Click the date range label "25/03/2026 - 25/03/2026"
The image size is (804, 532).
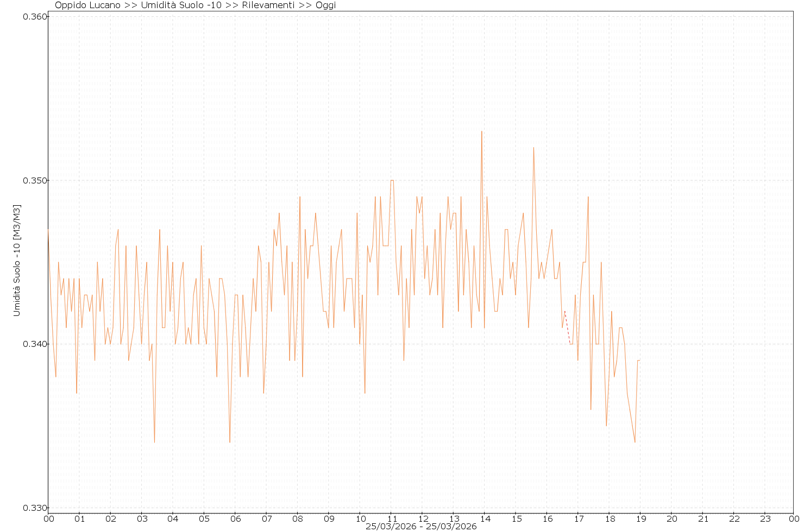point(421,527)
